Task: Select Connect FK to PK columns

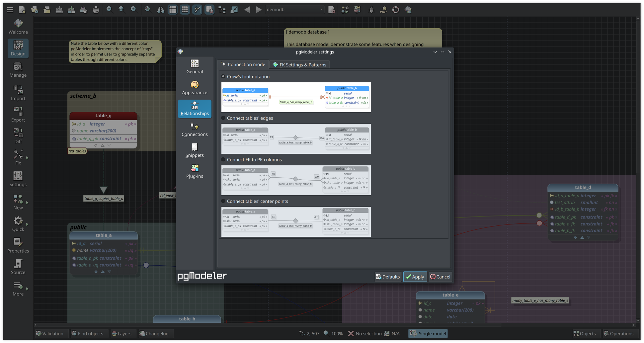Action: coord(251,159)
